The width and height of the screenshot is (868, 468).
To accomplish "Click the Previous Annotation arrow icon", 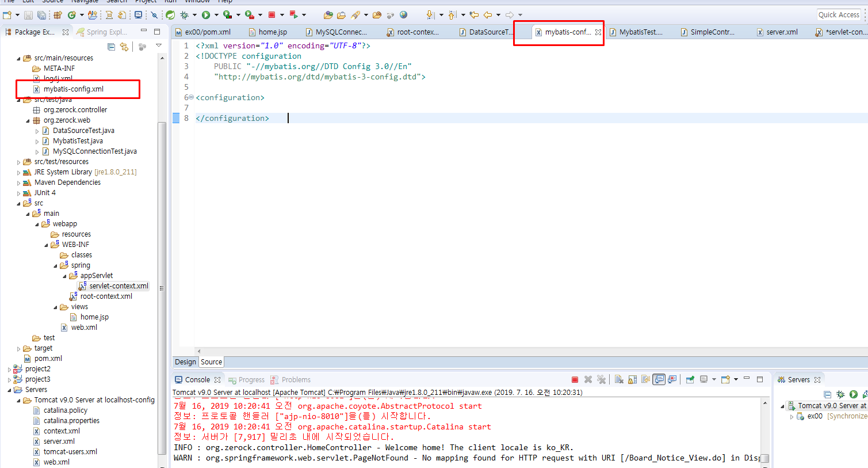I will [x=452, y=15].
